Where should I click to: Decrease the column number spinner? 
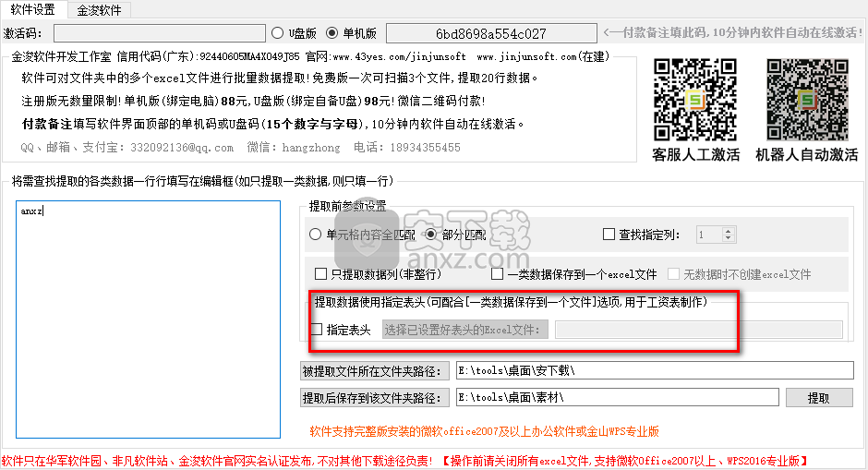coord(729,238)
